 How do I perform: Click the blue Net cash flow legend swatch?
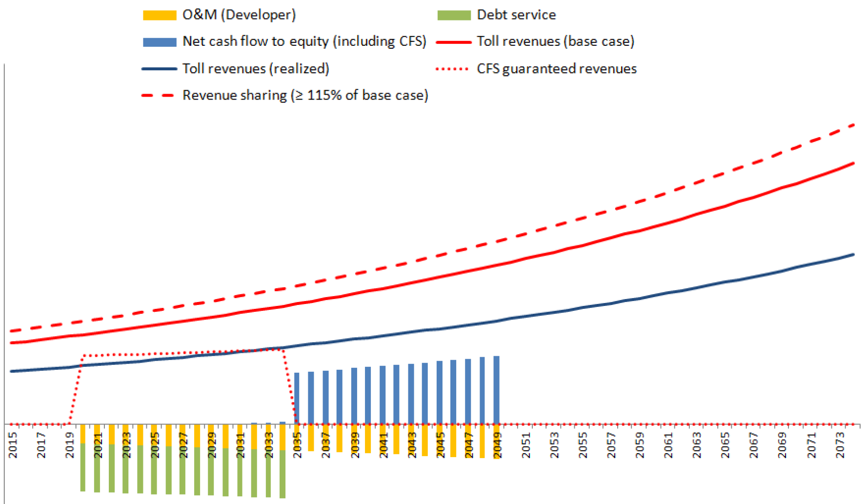pos(159,42)
